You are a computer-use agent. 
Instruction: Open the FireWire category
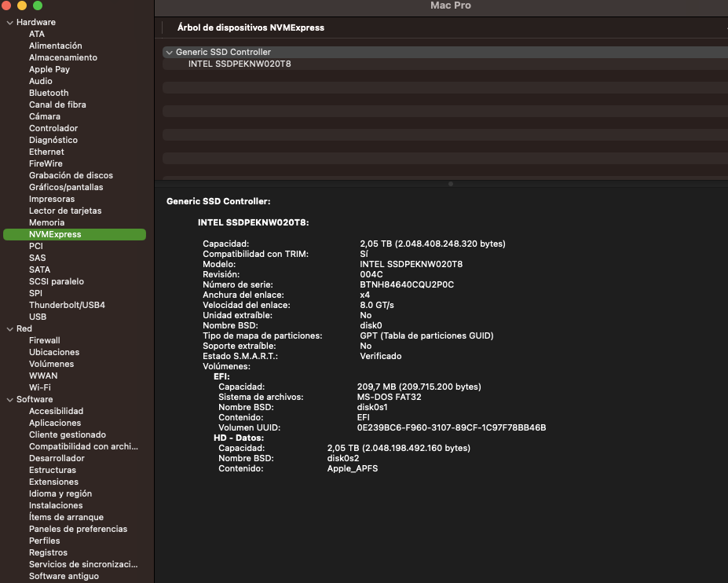click(46, 163)
